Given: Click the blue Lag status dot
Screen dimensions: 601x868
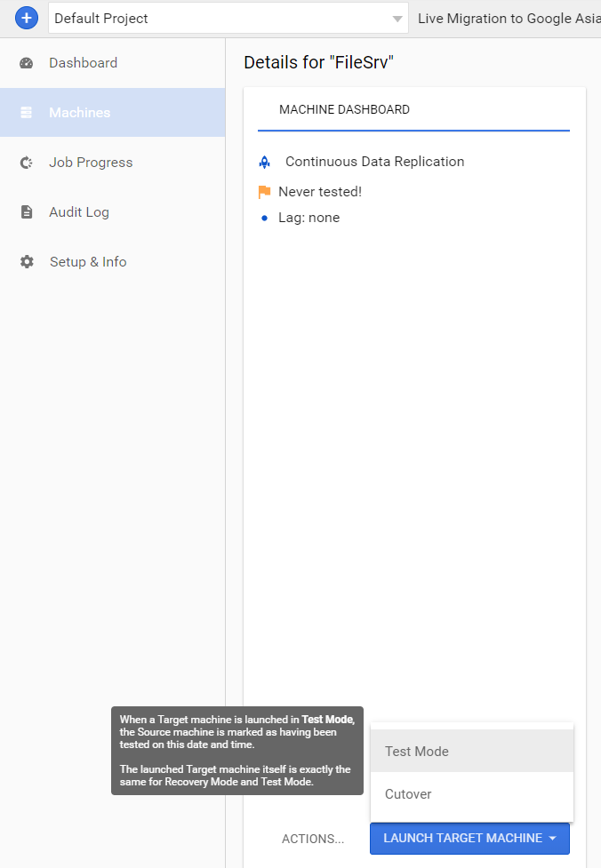Looking at the screenshot, I should [x=264, y=218].
